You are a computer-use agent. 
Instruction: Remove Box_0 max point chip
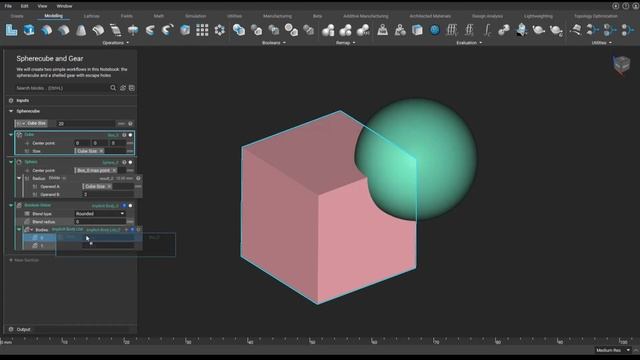(114, 170)
